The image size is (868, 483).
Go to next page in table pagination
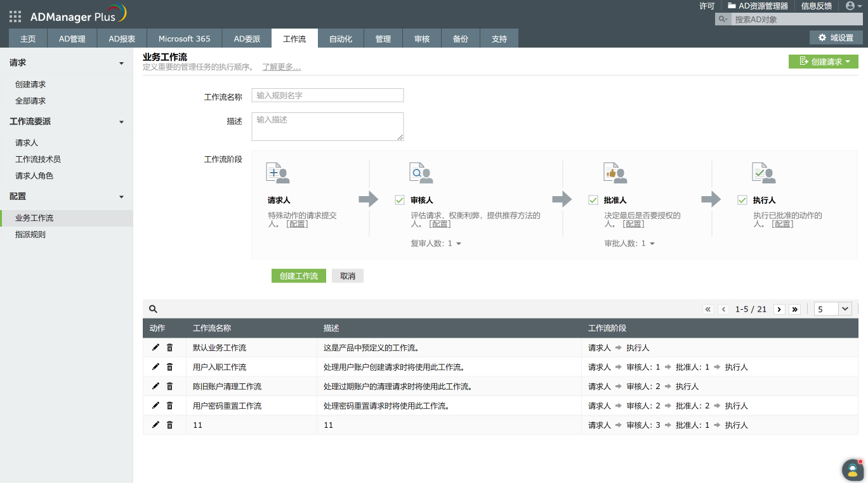click(x=779, y=309)
